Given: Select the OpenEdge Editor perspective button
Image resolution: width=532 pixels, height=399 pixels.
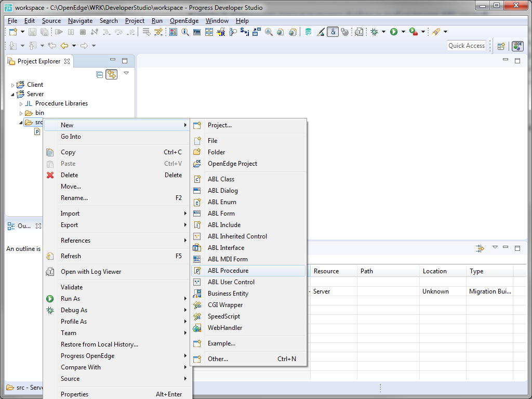Looking at the screenshot, I should 517,46.
